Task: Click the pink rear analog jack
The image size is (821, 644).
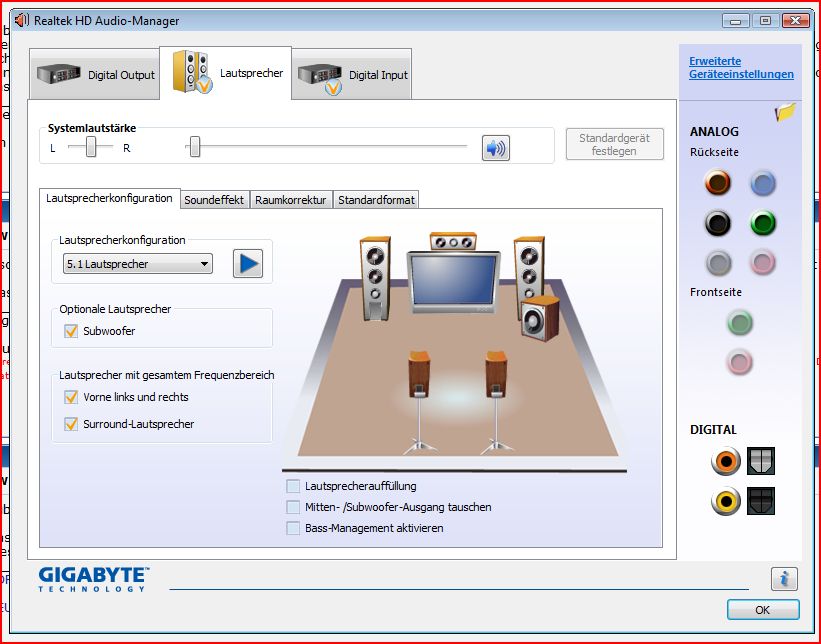Action: coord(762,263)
